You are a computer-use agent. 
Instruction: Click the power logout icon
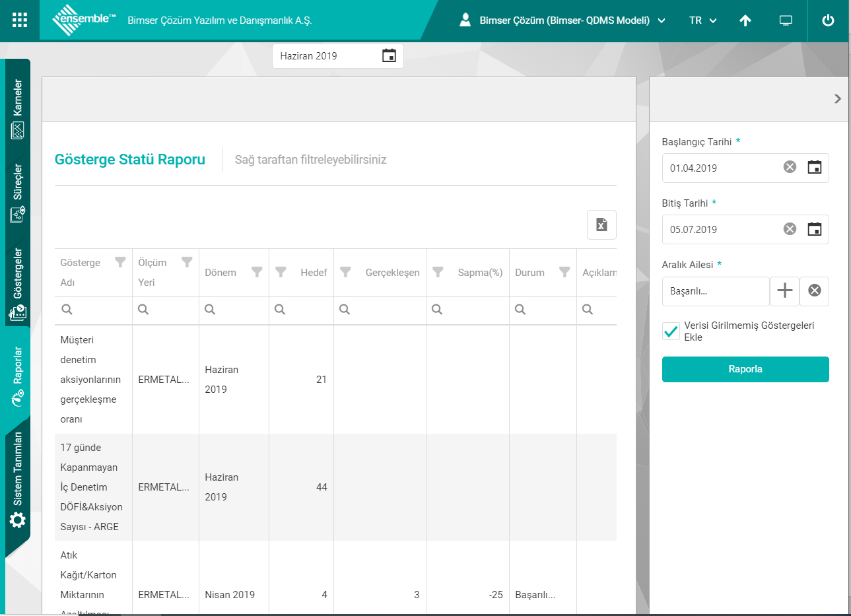click(x=828, y=20)
